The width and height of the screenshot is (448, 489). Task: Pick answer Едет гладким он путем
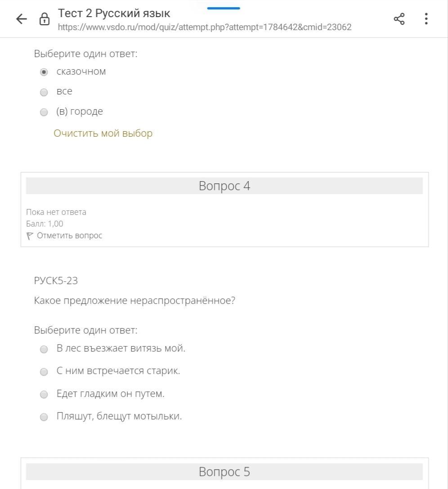[44, 395]
